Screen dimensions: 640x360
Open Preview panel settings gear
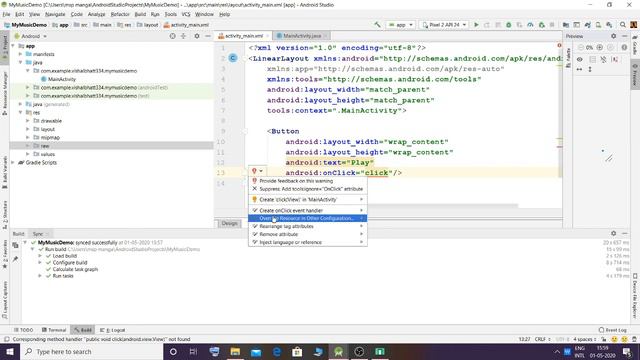(613, 36)
